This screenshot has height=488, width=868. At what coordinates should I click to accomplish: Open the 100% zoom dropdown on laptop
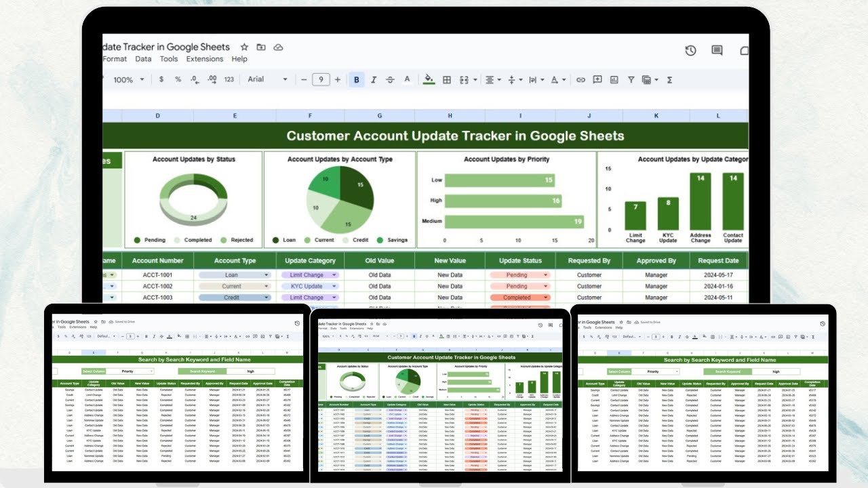tap(128, 79)
